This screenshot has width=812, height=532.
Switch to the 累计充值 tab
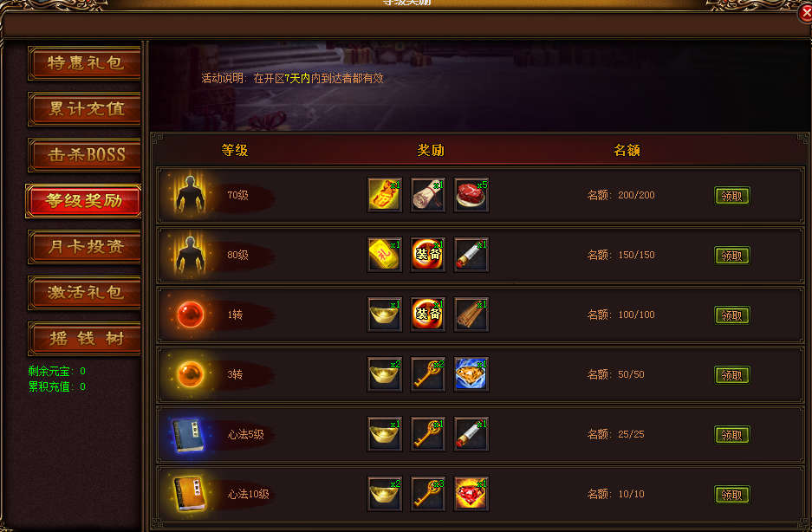[84, 109]
